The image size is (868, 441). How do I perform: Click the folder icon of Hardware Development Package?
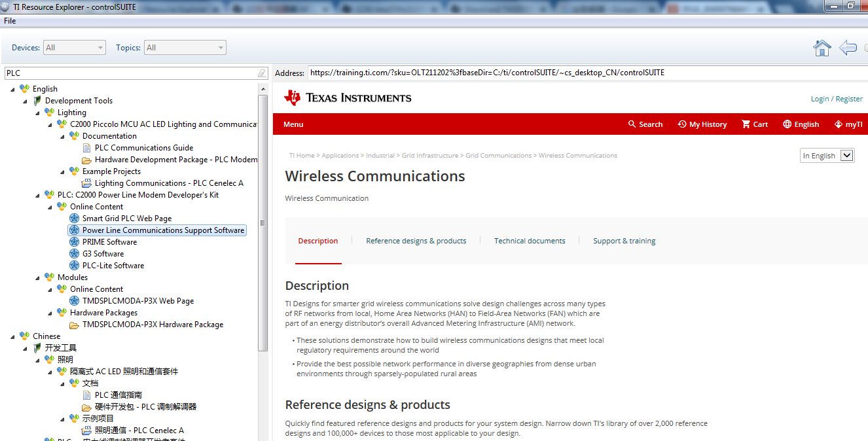click(86, 160)
